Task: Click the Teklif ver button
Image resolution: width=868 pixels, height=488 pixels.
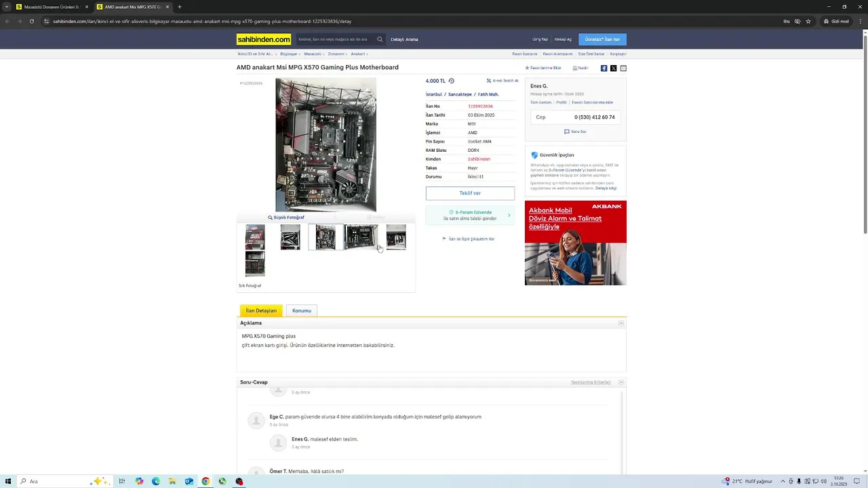Action: coord(470,193)
